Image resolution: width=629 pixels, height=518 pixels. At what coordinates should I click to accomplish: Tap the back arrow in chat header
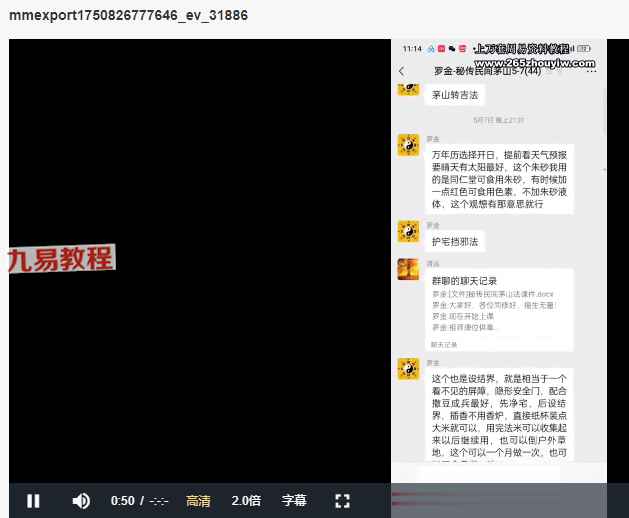click(402, 72)
